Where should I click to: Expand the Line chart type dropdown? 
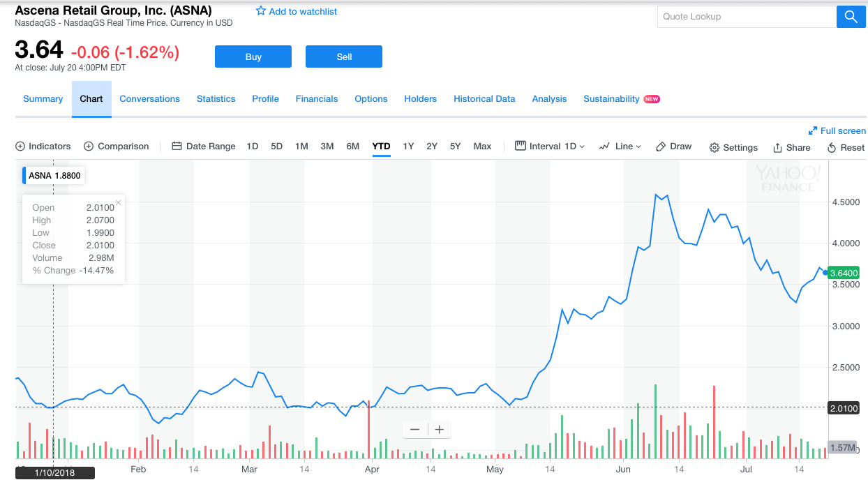point(620,147)
